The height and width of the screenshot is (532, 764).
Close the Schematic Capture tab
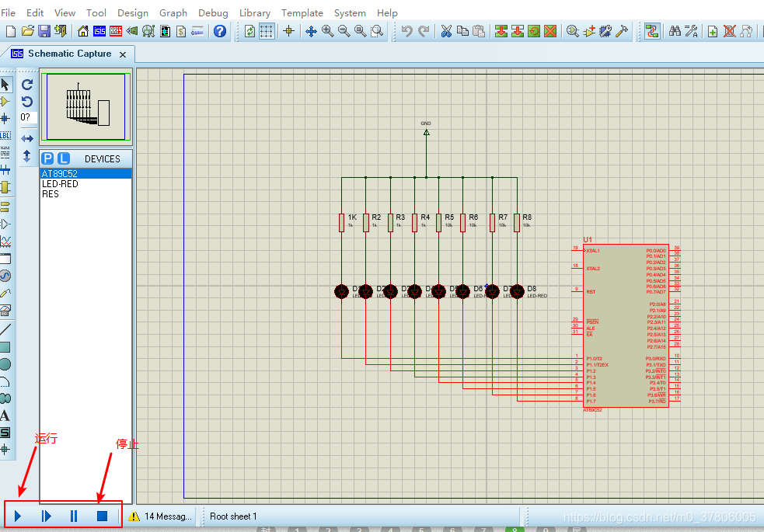tap(123, 54)
